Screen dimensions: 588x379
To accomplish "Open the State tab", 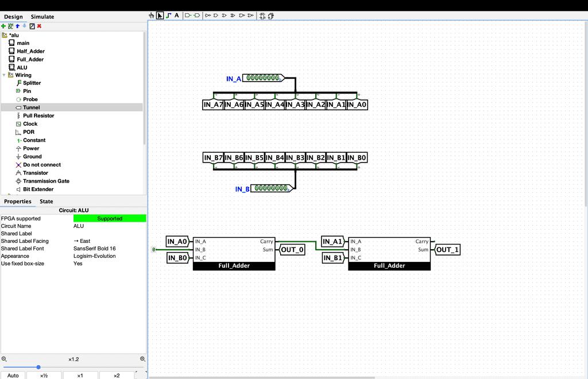I will click(46, 202).
